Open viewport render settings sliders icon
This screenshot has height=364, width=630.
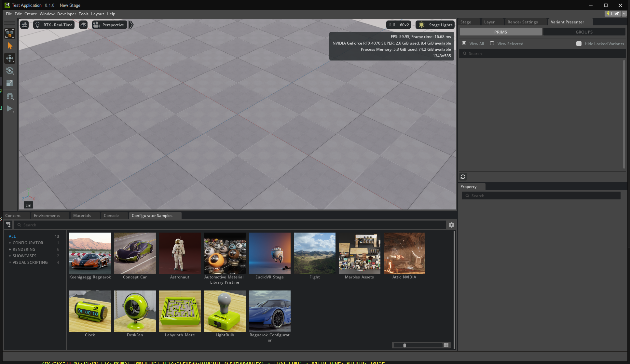tap(24, 24)
